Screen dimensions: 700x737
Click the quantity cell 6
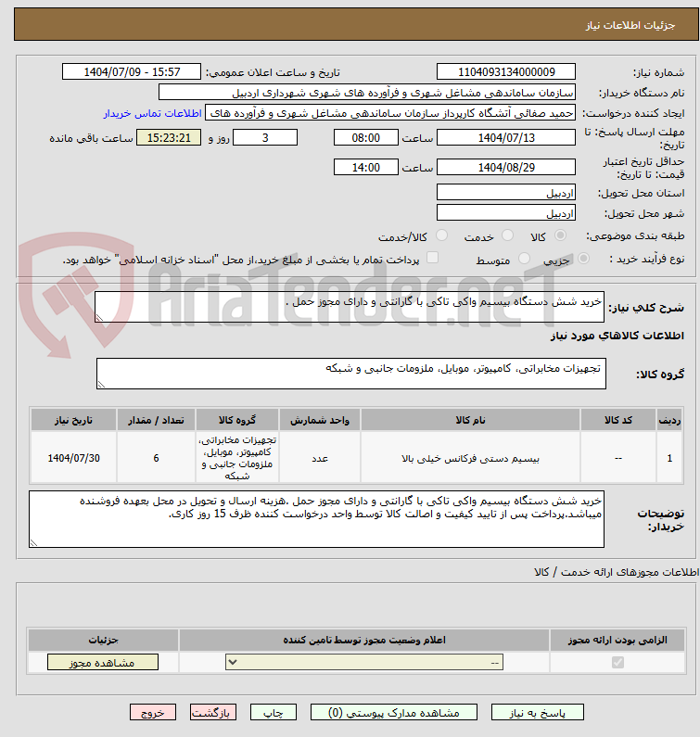pos(156,458)
